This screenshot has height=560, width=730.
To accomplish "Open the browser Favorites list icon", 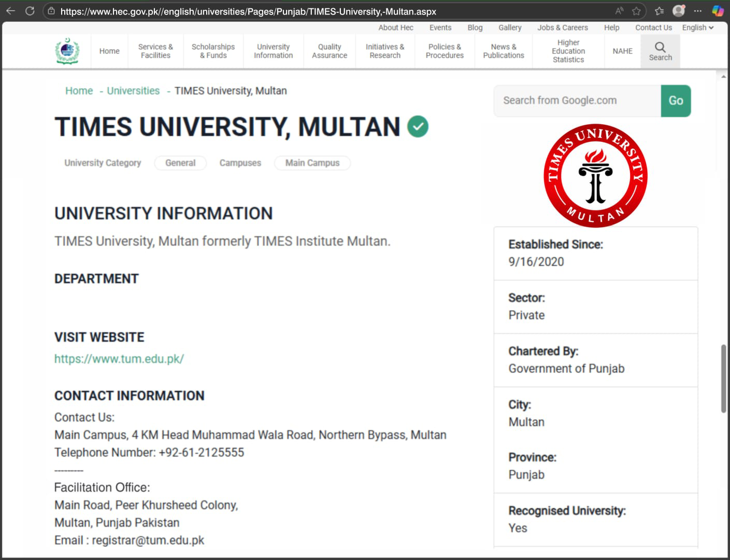I will (659, 11).
